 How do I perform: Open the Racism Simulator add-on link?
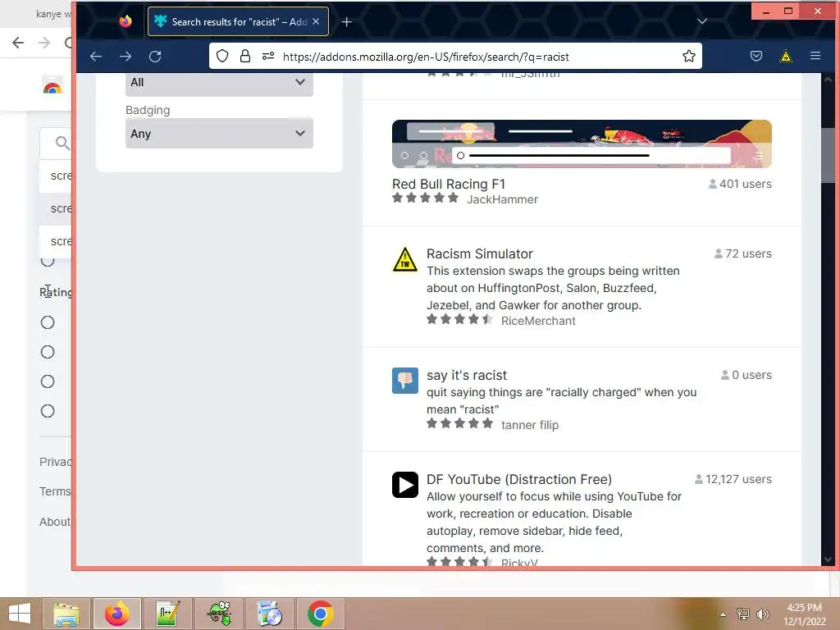pyautogui.click(x=479, y=253)
